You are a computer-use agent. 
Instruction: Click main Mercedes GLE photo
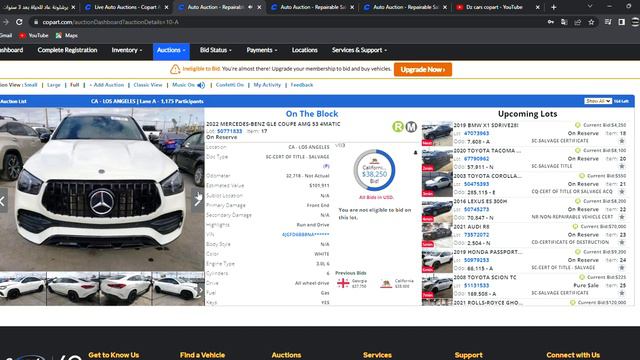102,189
